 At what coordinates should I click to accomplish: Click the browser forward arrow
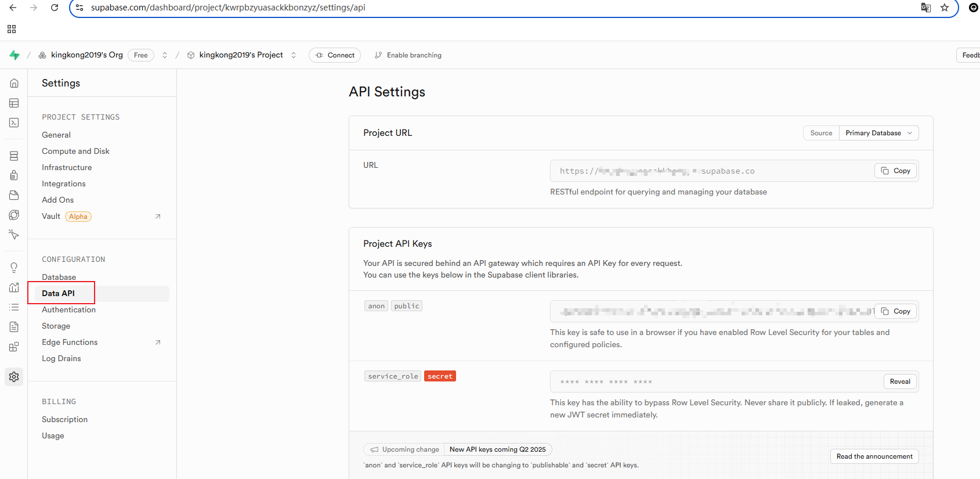[34, 8]
